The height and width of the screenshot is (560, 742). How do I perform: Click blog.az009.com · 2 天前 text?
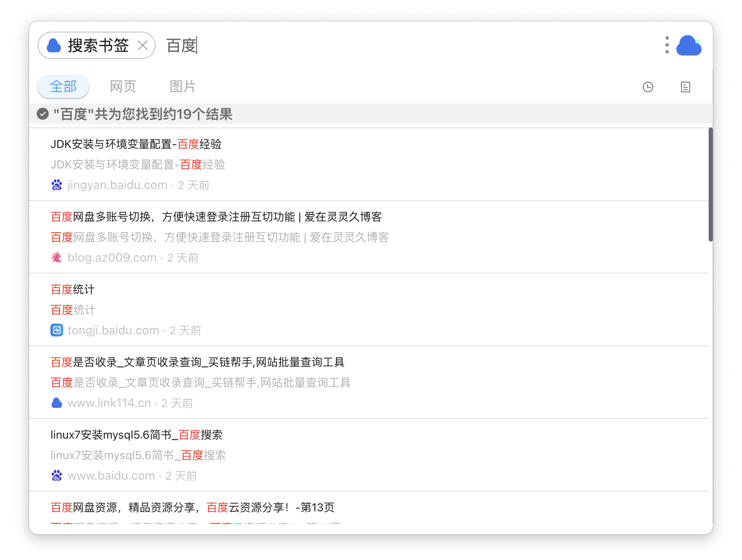(133, 258)
